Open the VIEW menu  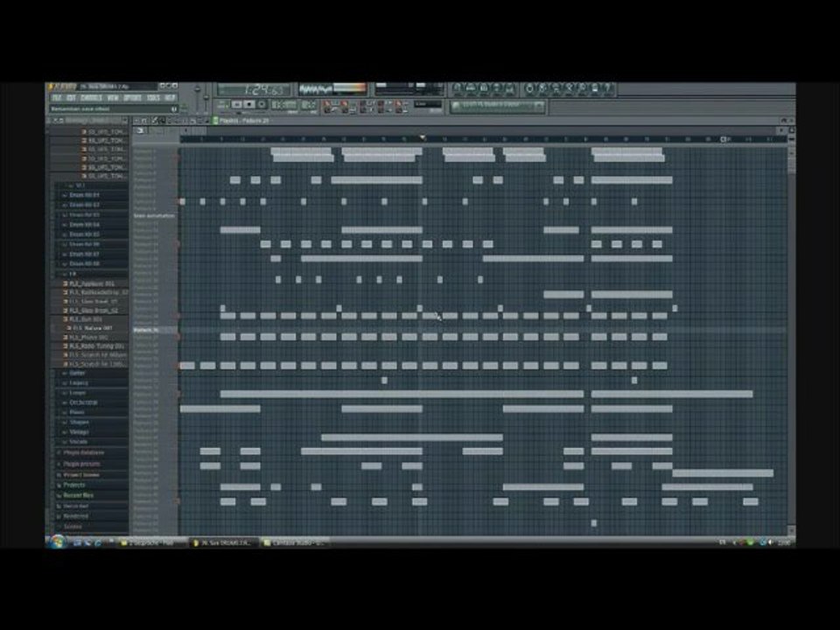click(113, 98)
